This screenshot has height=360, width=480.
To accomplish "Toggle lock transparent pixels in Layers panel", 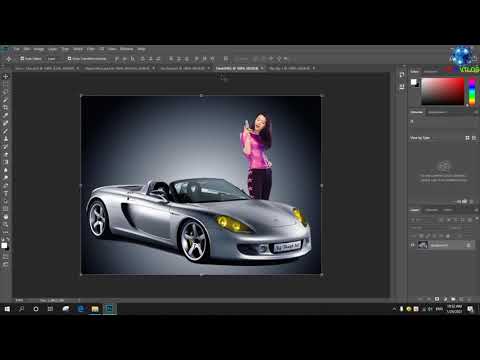I will coord(420,236).
